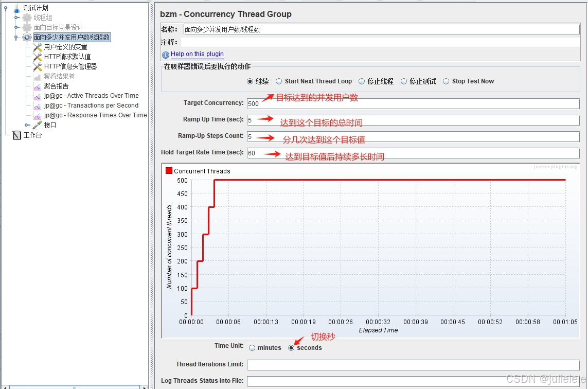
Task: Select 面向目标场景设计 tree item
Action: click(x=58, y=27)
